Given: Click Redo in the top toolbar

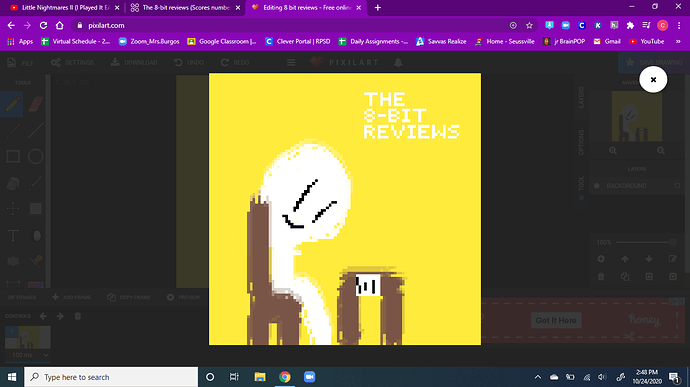Looking at the screenshot, I should coord(235,63).
